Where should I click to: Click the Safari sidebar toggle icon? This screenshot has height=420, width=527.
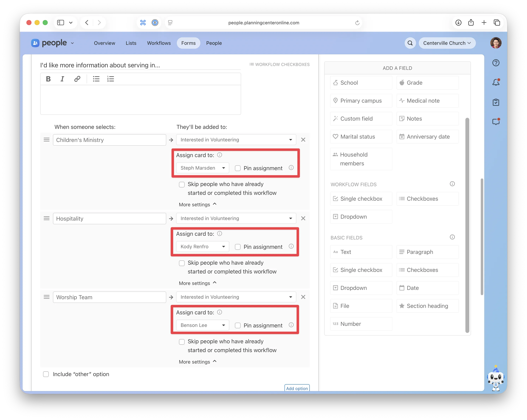pyautogui.click(x=60, y=23)
